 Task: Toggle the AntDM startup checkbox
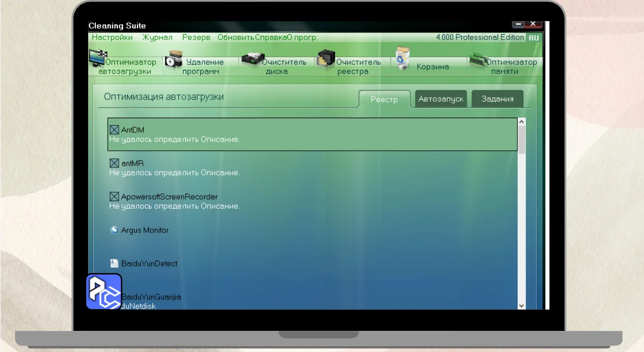click(114, 130)
